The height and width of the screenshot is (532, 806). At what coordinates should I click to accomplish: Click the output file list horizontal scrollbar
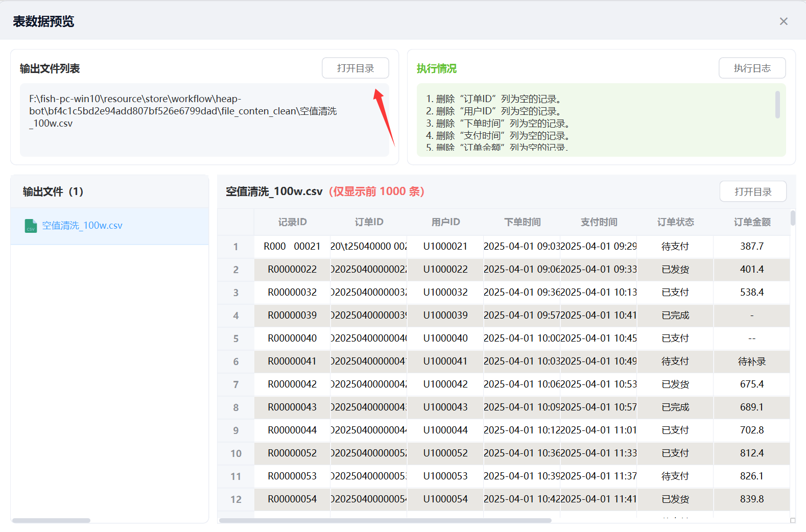[51, 520]
